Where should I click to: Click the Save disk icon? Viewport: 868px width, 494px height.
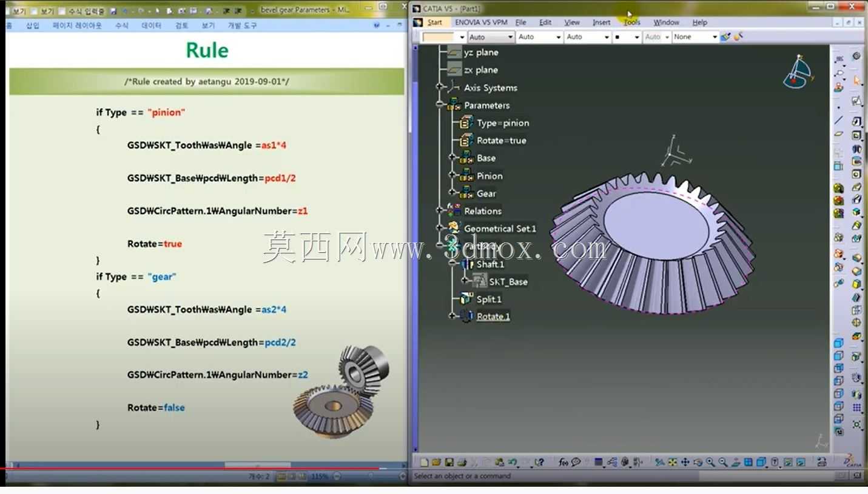pyautogui.click(x=449, y=462)
